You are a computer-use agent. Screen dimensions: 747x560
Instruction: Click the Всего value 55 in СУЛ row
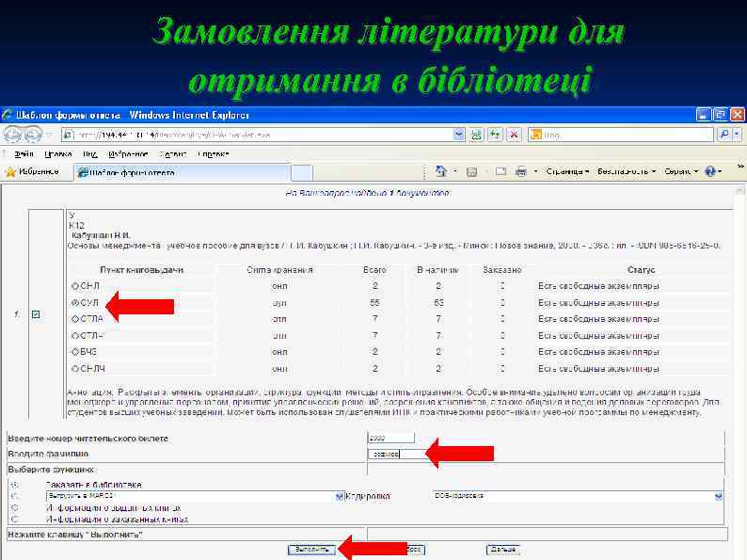pyautogui.click(x=375, y=303)
